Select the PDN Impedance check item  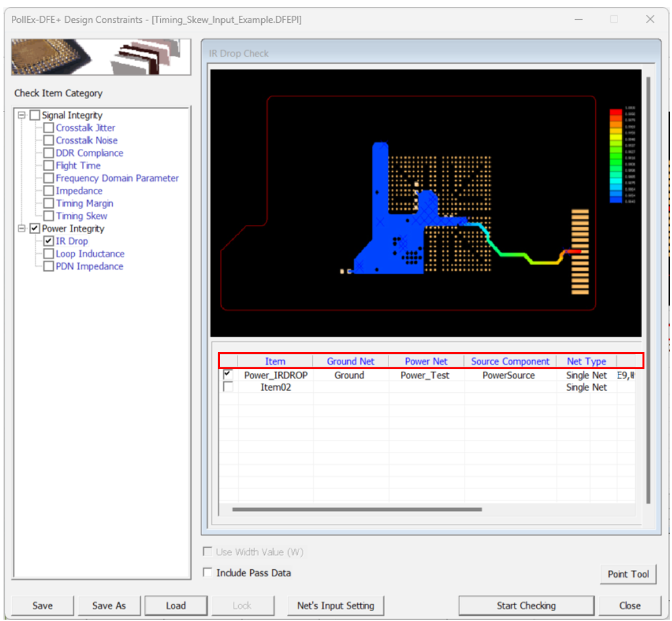tap(89, 266)
